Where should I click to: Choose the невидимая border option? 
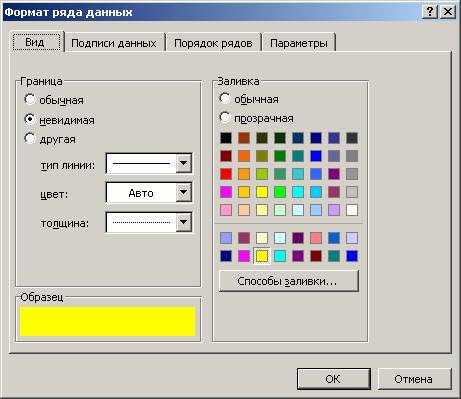(30, 119)
